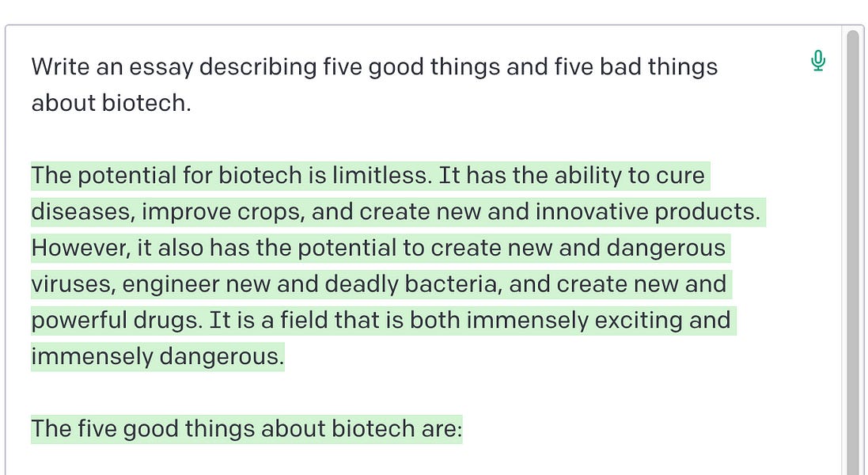Click the phrase 'improve crops,'
The width and height of the screenshot is (868, 475).
223,212
